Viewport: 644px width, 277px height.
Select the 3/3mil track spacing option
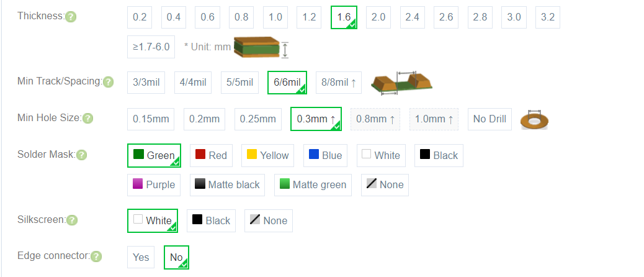coord(146,83)
